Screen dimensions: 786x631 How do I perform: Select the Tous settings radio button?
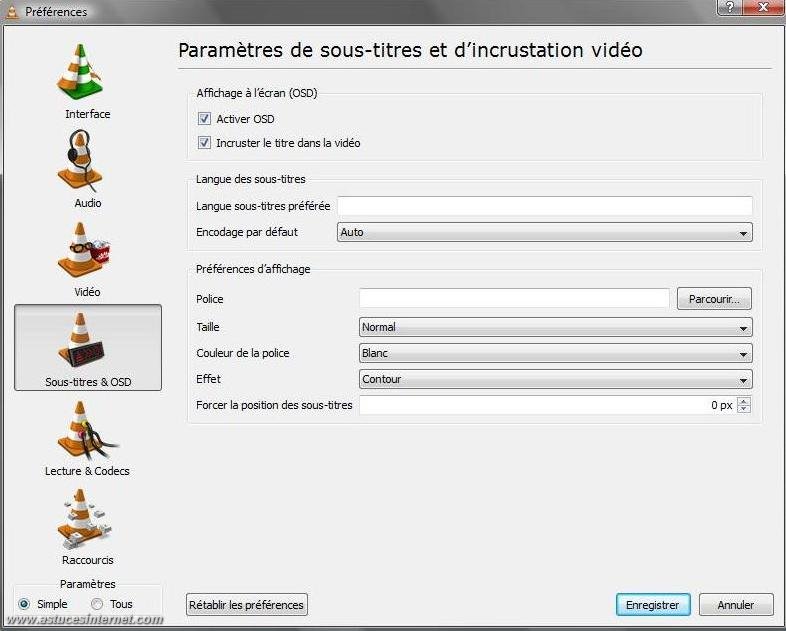(97, 604)
